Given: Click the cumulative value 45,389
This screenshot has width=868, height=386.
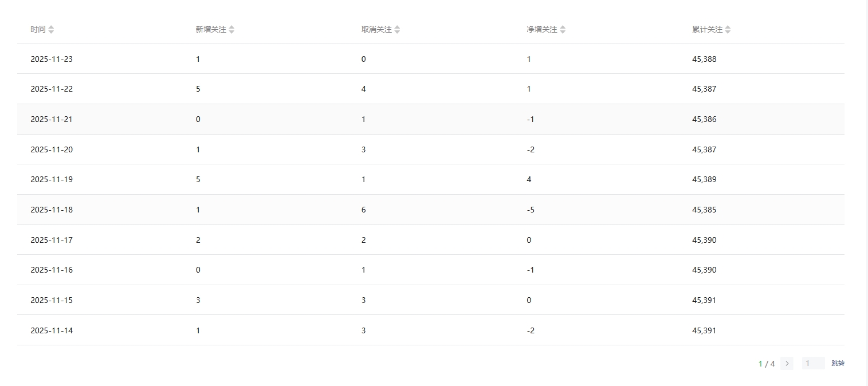Looking at the screenshot, I should point(704,179).
